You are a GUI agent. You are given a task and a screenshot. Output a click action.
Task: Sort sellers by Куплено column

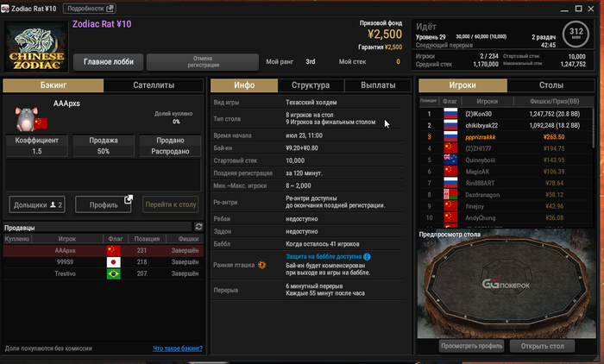(17, 239)
